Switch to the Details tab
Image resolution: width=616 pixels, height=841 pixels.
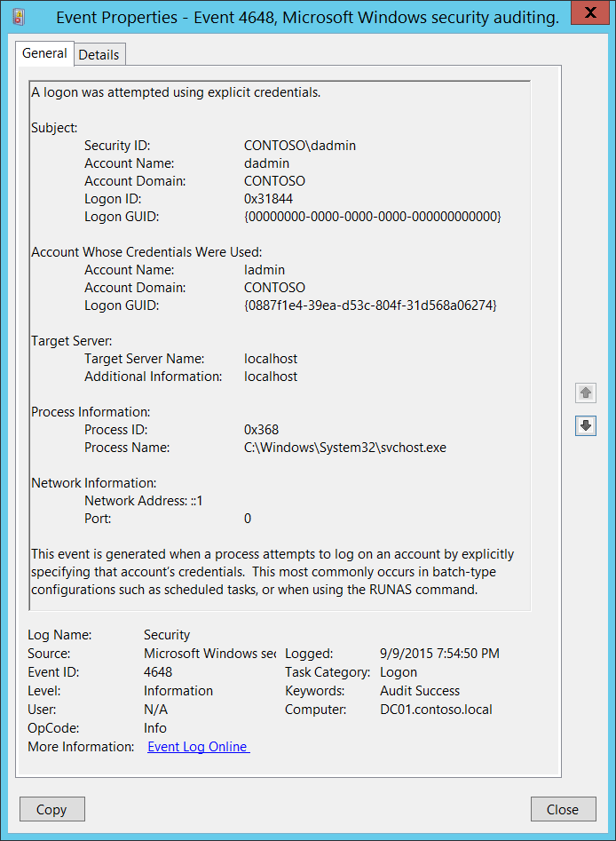[99, 55]
